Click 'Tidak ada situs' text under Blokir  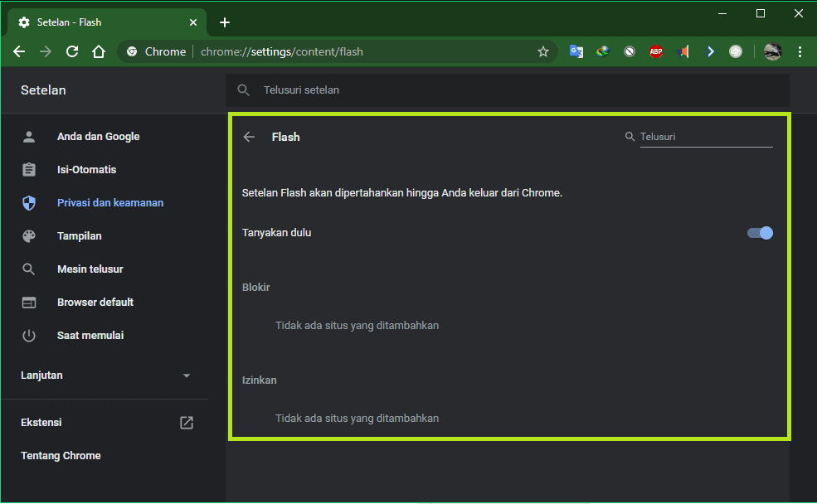pyautogui.click(x=357, y=326)
